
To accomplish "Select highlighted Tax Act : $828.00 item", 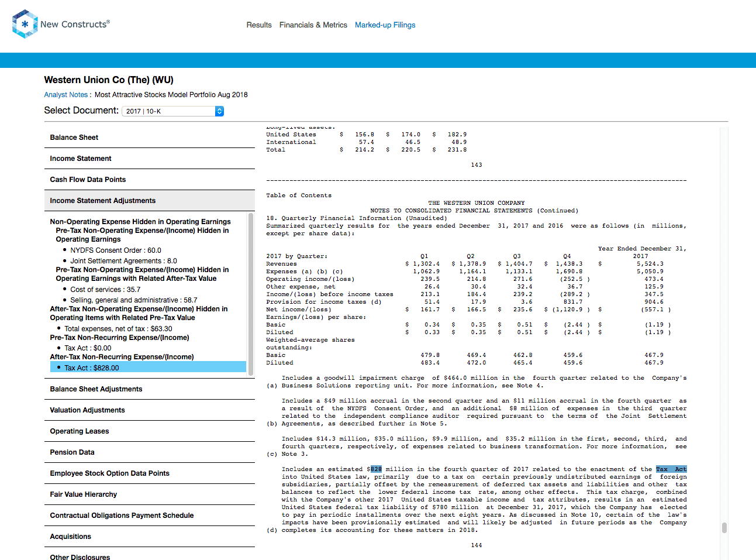I will (148, 367).
